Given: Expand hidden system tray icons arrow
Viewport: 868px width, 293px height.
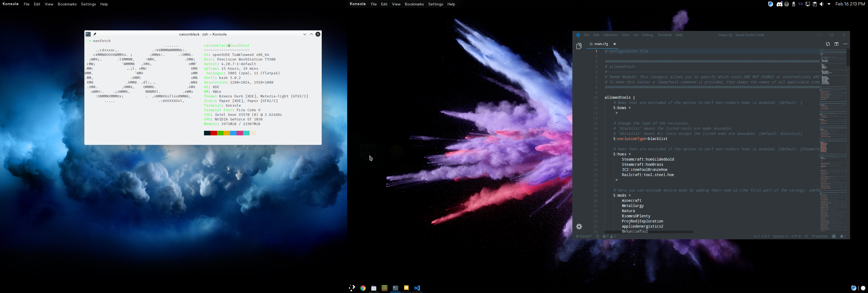Looking at the screenshot, I should click(829, 4).
